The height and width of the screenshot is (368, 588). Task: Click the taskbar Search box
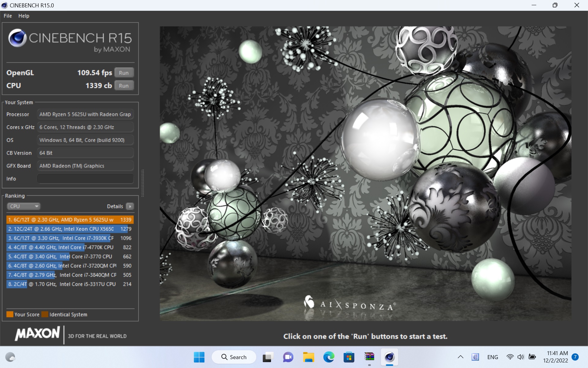[234, 357]
